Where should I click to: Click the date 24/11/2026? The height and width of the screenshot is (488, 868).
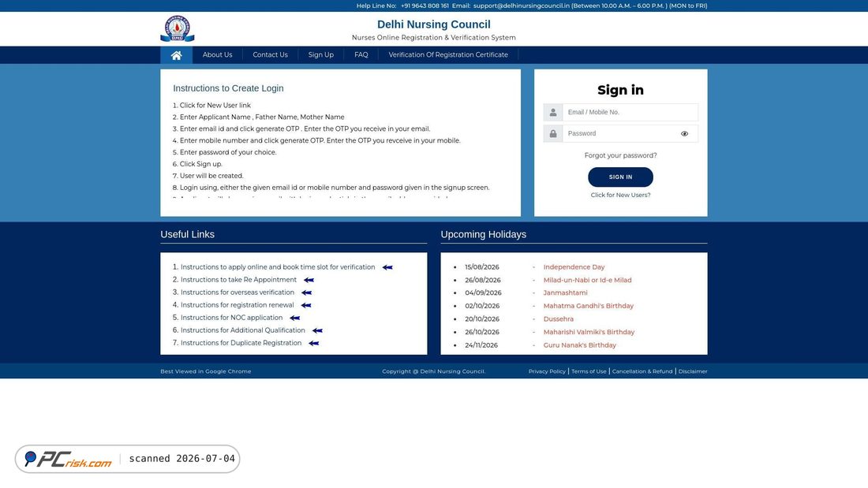[x=481, y=345]
